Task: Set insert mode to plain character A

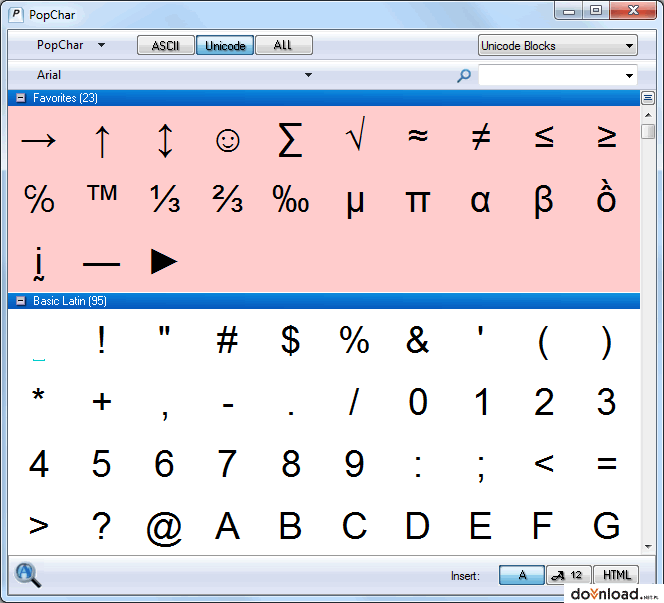Action: (522, 575)
